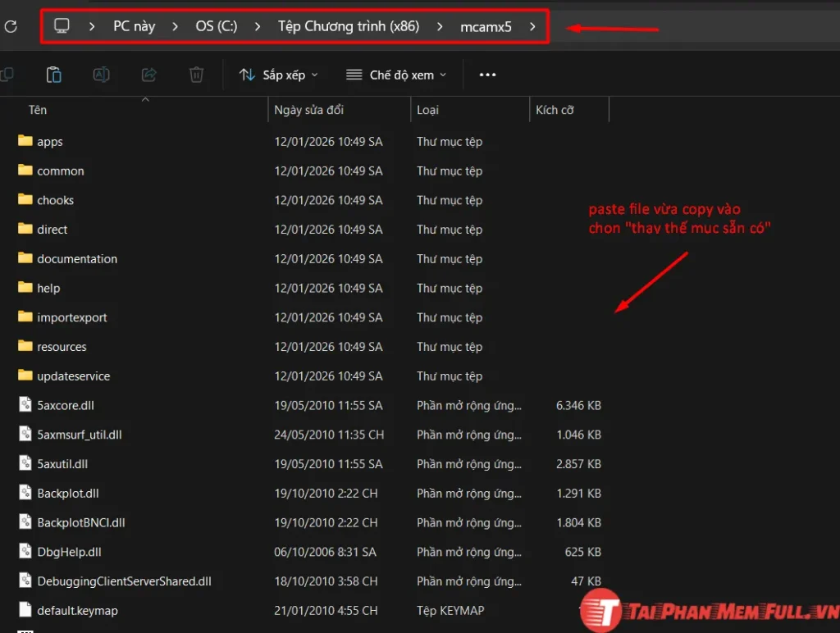Screen dimensions: 840x633
Task: Navigate to OS (C:) via breadcrumb
Action: pyautogui.click(x=215, y=25)
